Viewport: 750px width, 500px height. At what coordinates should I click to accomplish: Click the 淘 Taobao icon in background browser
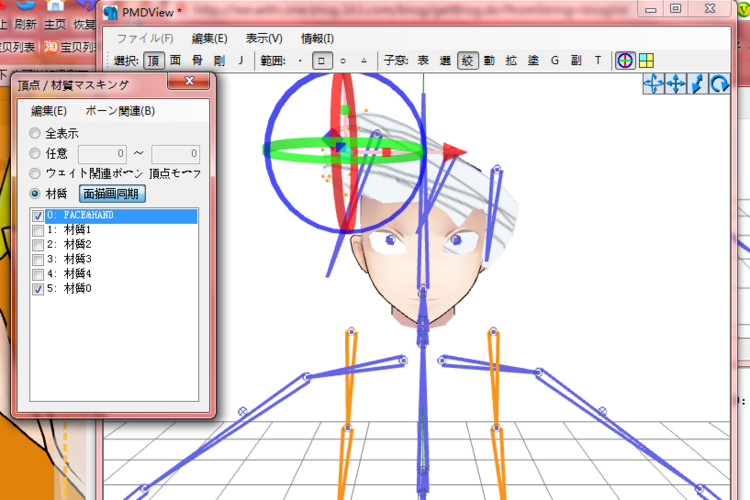coord(51,46)
